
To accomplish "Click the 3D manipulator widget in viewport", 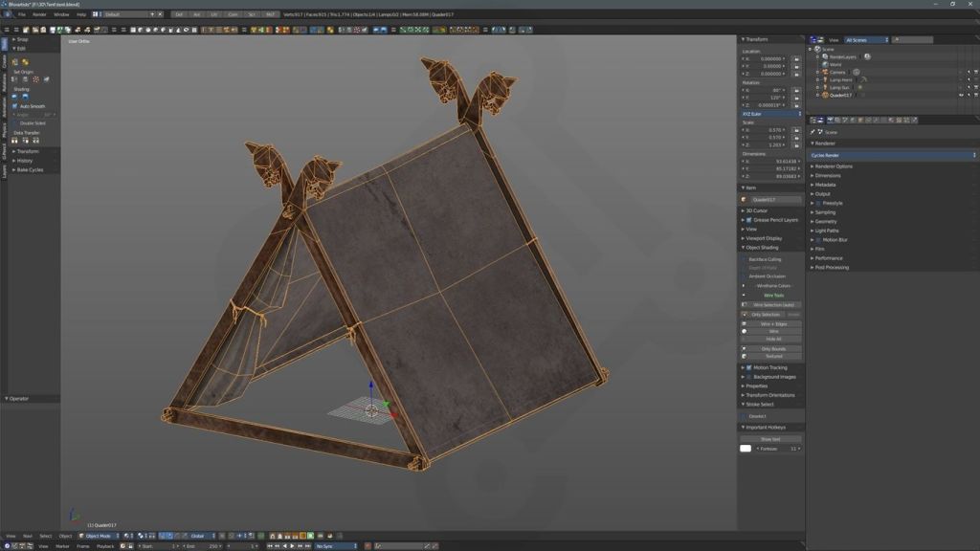I will (371, 409).
